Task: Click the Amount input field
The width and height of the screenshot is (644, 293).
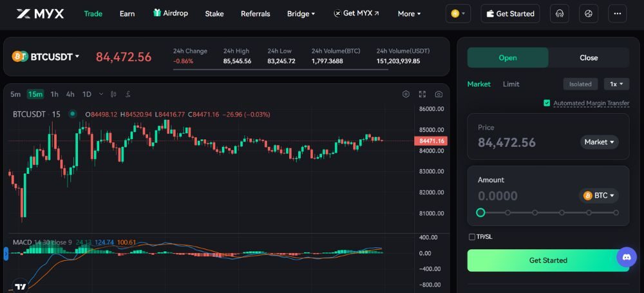Action: tap(527, 196)
